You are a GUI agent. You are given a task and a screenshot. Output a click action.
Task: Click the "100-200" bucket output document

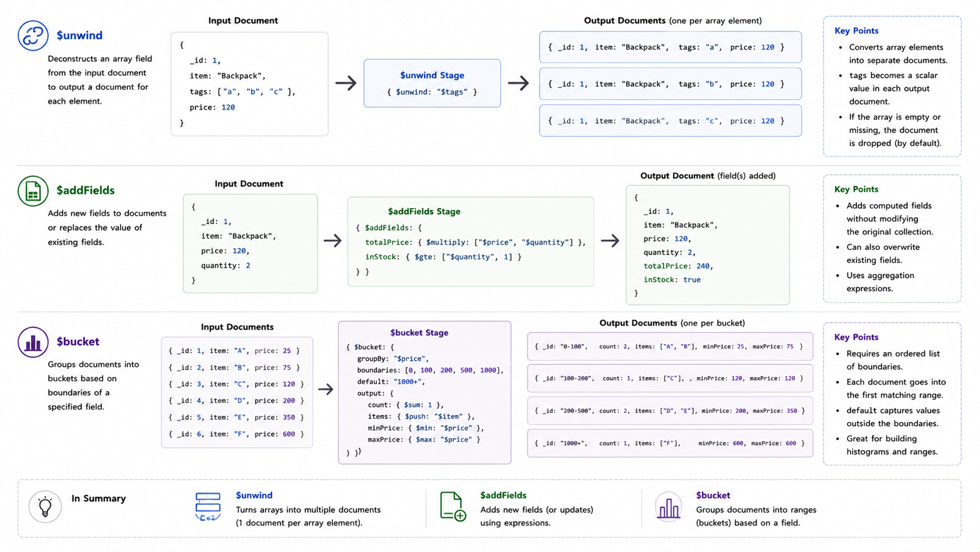(x=670, y=378)
